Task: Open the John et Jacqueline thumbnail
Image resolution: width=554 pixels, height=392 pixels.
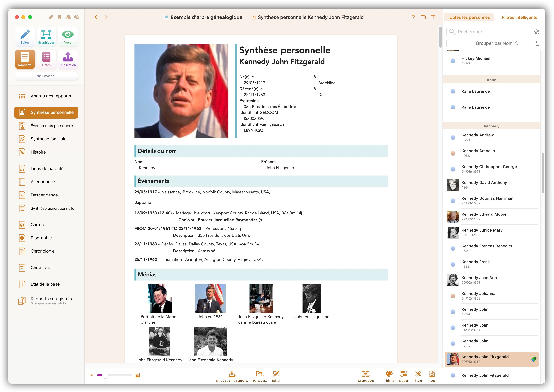Action: click(312, 298)
